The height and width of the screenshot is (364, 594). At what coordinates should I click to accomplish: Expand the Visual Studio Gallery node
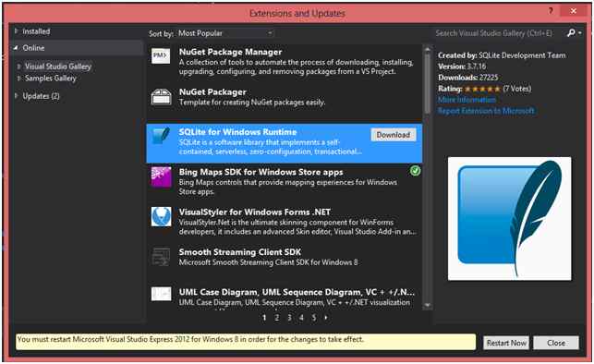tap(19, 67)
